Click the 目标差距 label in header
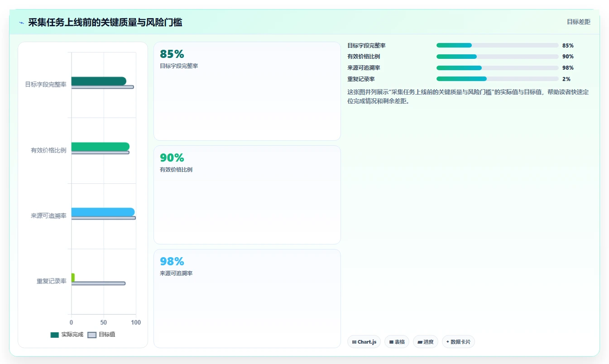The height and width of the screenshot is (364, 609). pyautogui.click(x=578, y=22)
